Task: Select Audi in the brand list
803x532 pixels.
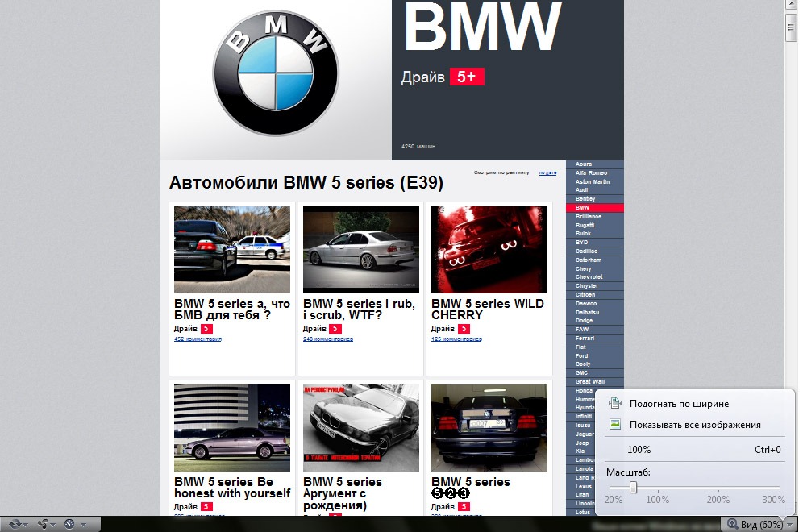Action: click(581, 190)
